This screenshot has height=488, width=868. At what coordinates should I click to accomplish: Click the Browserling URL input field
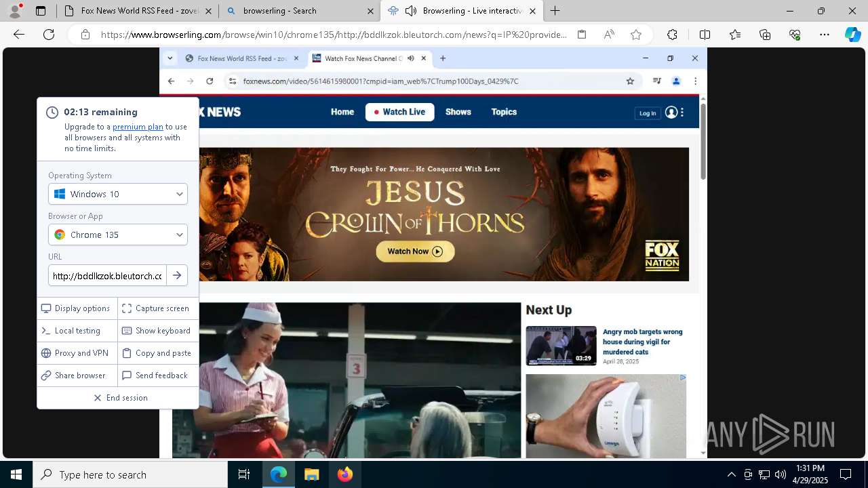click(x=107, y=275)
